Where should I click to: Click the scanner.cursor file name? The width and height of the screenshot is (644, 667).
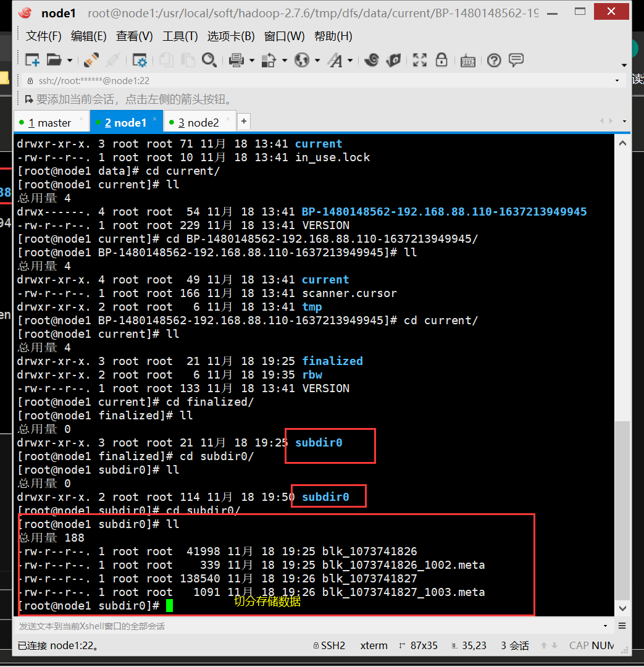[349, 293]
